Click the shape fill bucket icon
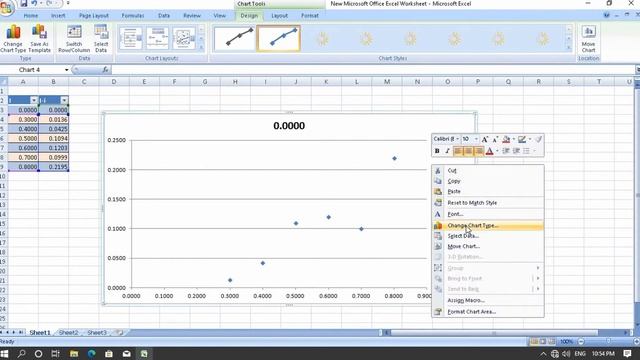The image size is (640, 360). pos(506,140)
